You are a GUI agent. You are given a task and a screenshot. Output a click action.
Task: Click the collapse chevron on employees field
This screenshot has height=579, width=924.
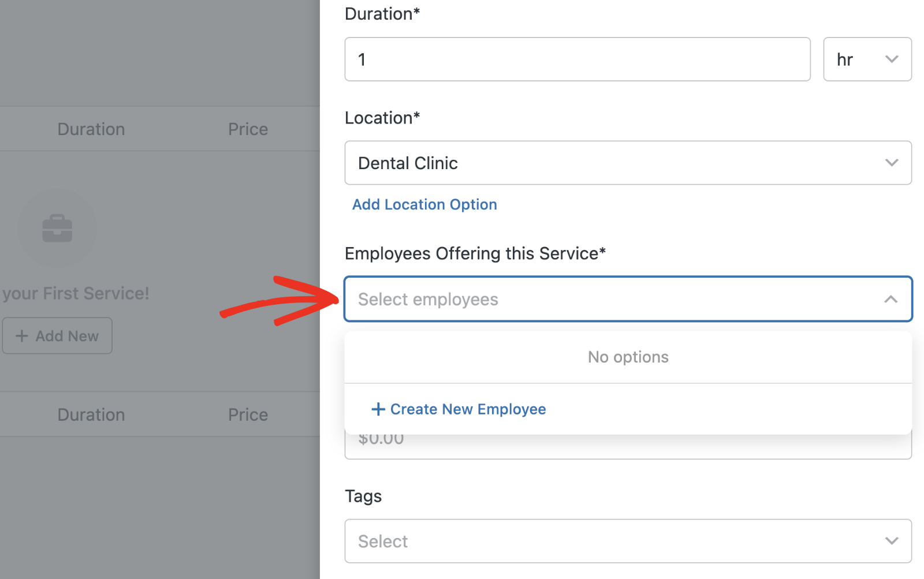pyautogui.click(x=891, y=299)
